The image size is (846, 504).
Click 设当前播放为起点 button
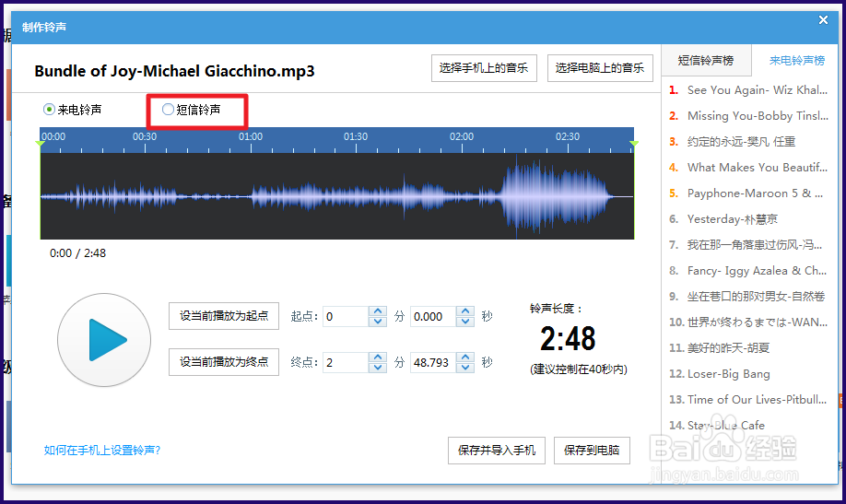(224, 316)
